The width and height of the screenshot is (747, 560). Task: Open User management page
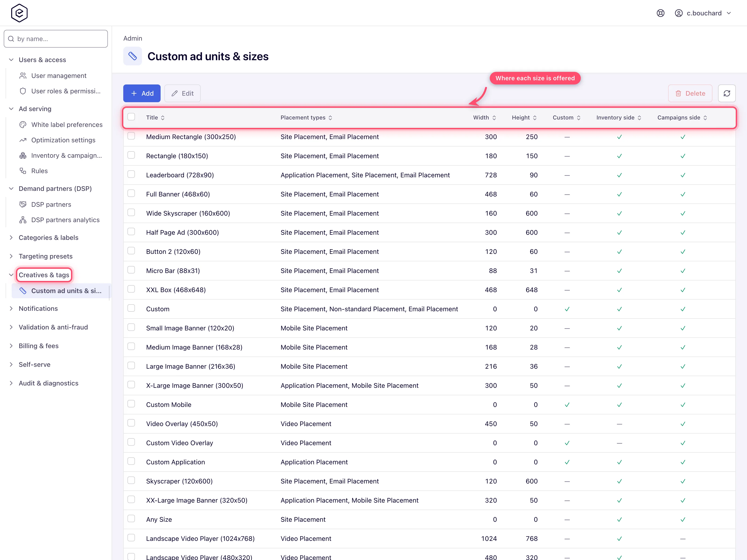coord(59,76)
